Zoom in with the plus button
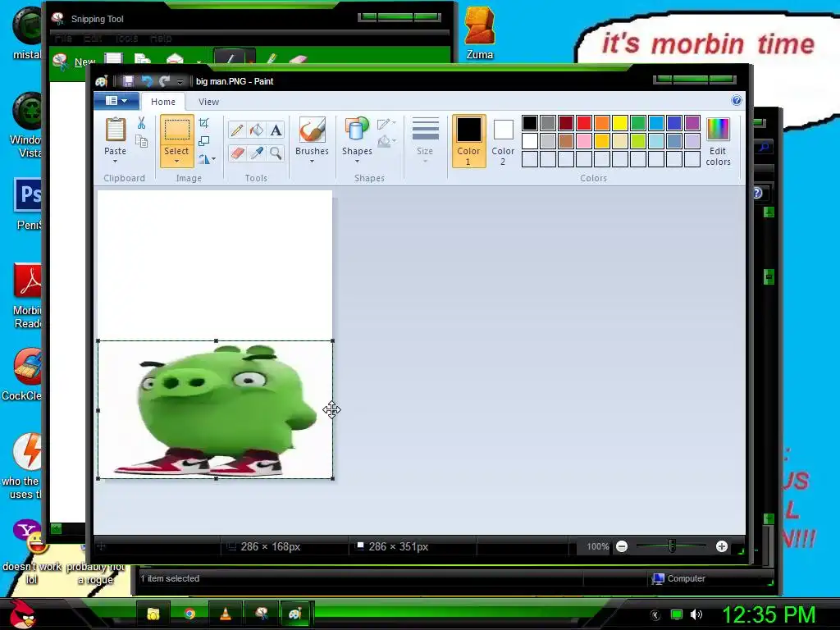The image size is (840, 630). 722,546
